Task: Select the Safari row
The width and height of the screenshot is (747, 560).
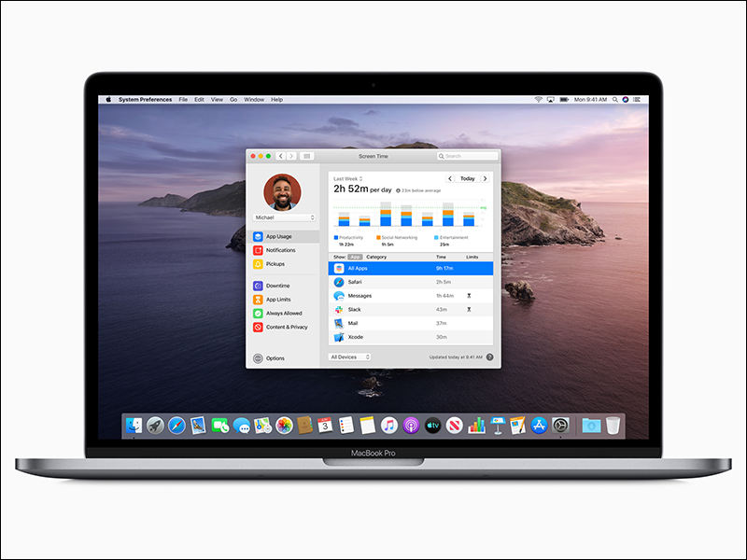Action: tap(411, 282)
